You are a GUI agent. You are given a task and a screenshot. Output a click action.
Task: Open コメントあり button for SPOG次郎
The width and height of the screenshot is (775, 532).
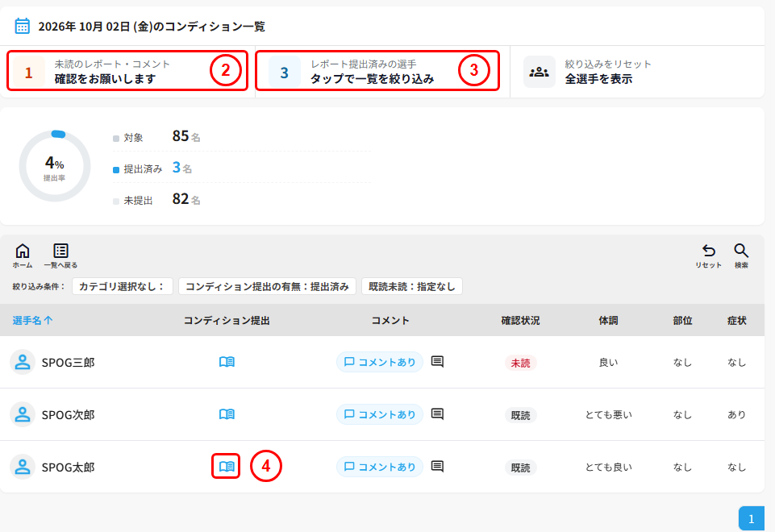[x=380, y=414]
